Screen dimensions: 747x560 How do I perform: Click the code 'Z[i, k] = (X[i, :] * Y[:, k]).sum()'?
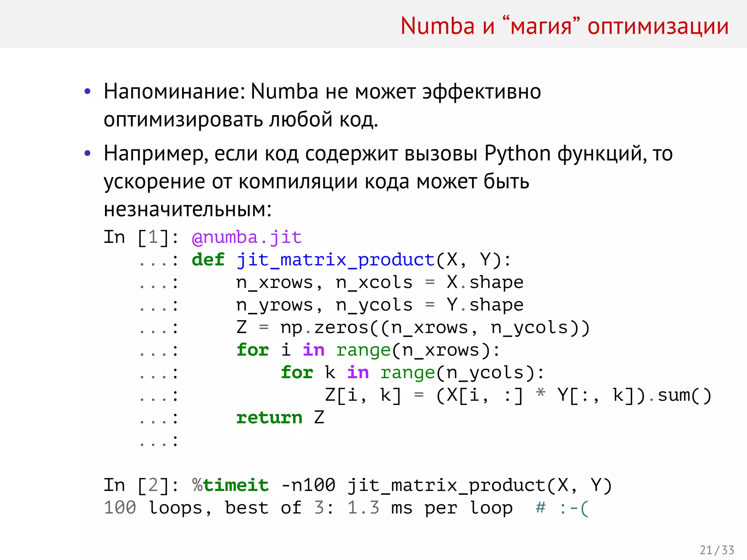518,396
